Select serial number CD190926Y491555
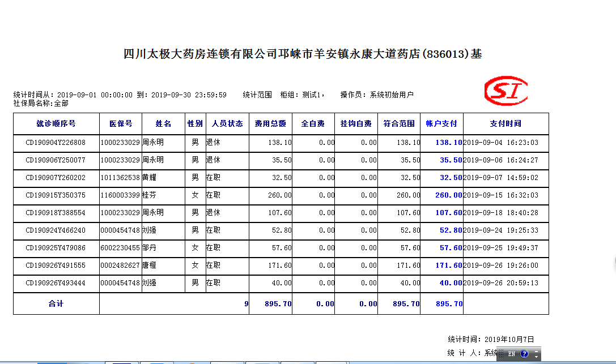Screen dimensions: 616x364 click(56, 265)
